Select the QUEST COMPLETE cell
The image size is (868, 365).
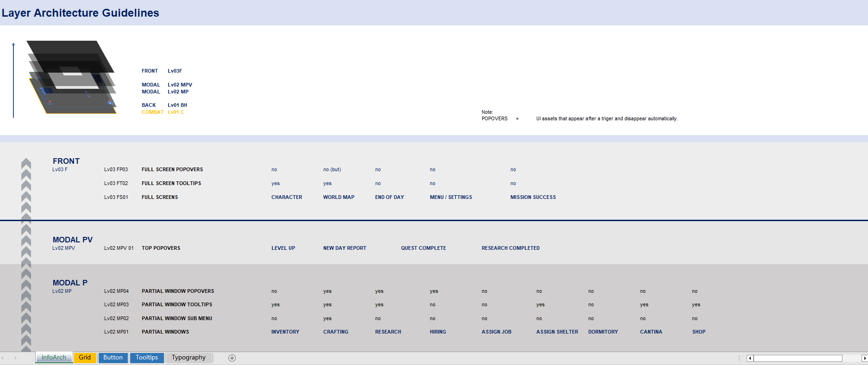[423, 248]
